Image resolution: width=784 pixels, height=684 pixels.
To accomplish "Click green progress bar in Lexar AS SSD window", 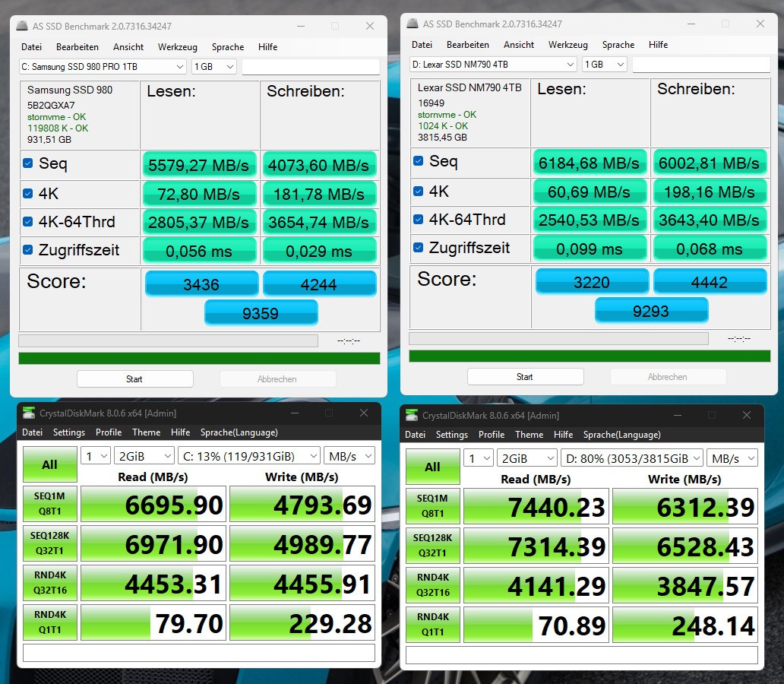I will [x=590, y=356].
